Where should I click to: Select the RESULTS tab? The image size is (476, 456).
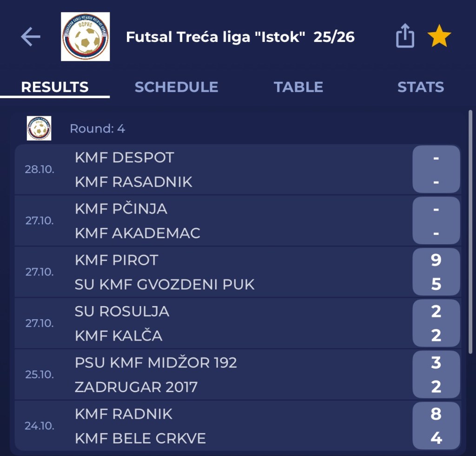point(55,87)
